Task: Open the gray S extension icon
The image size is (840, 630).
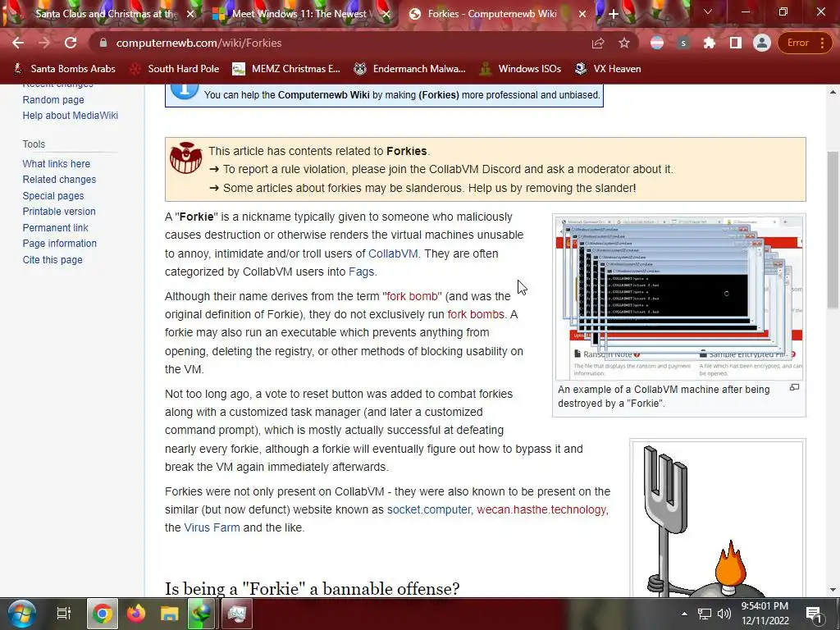Action: [x=683, y=43]
